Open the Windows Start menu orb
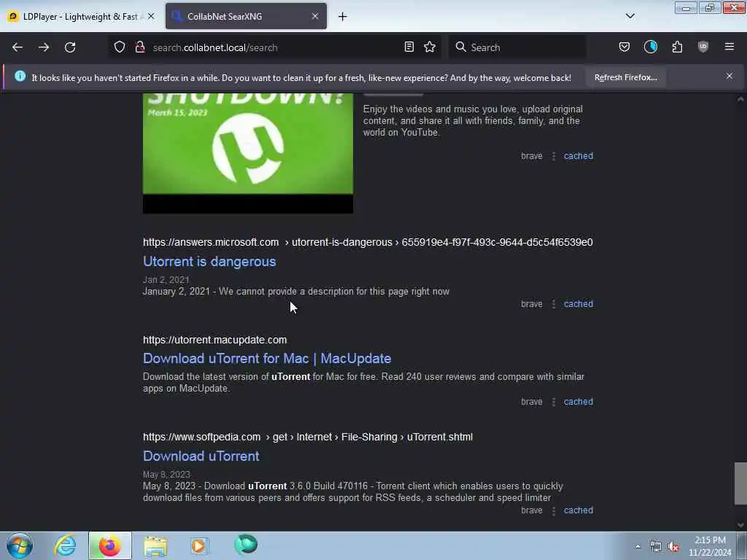 click(20, 545)
